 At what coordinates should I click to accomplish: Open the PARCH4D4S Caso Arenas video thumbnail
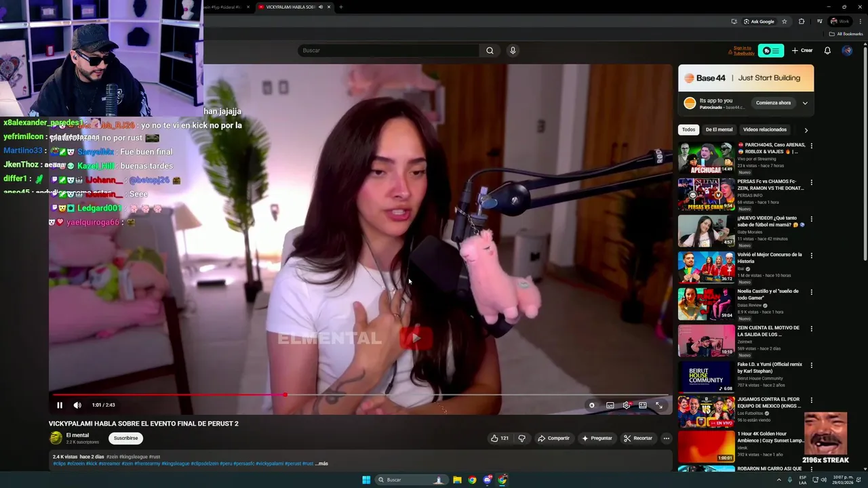[x=706, y=157]
